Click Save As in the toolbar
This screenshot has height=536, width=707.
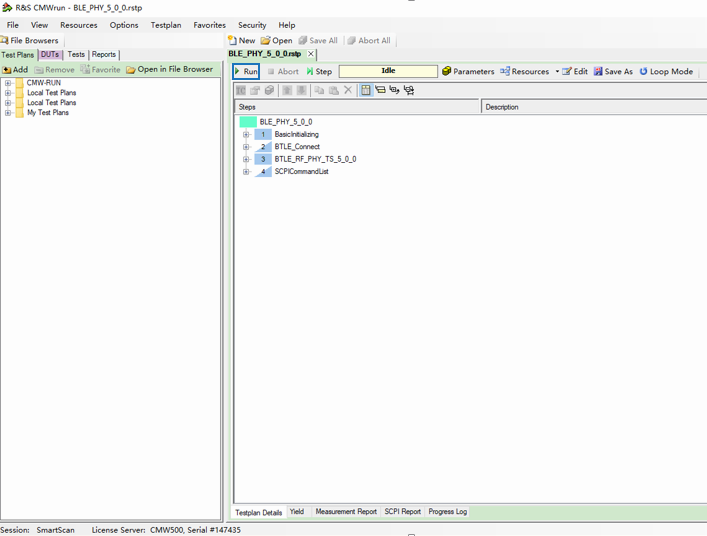[x=613, y=72]
